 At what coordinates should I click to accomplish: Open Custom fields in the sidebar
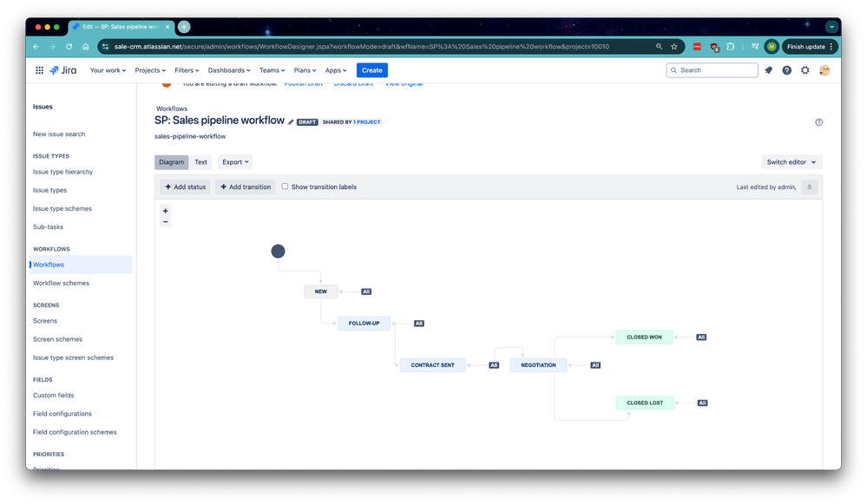click(54, 395)
